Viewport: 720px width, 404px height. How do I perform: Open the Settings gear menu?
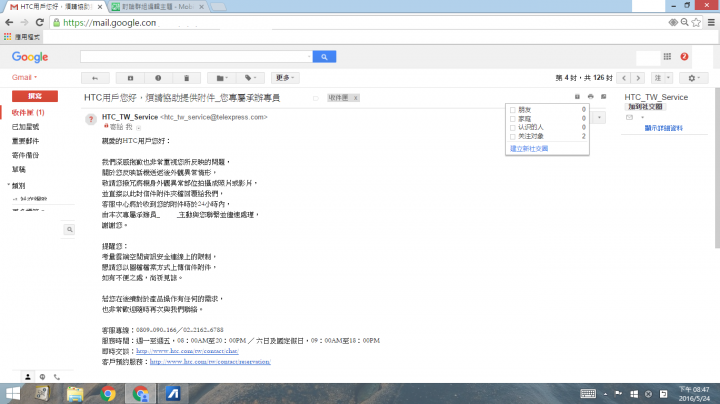point(693,78)
